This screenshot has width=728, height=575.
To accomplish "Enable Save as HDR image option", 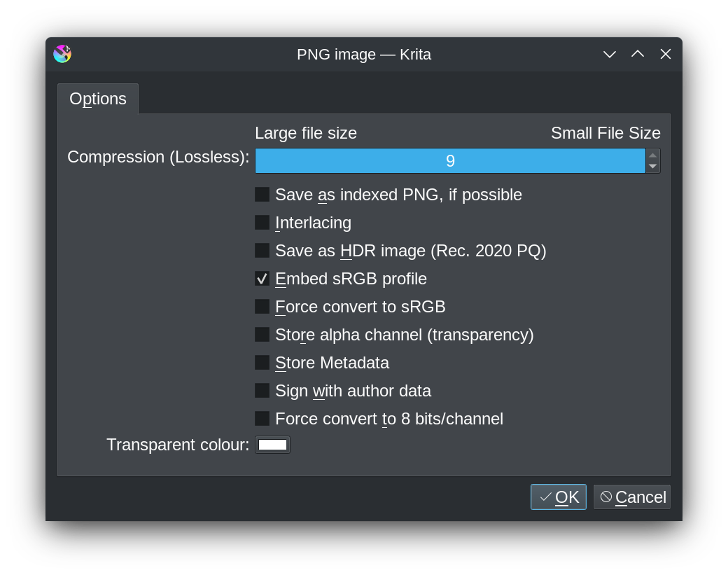I will point(262,250).
